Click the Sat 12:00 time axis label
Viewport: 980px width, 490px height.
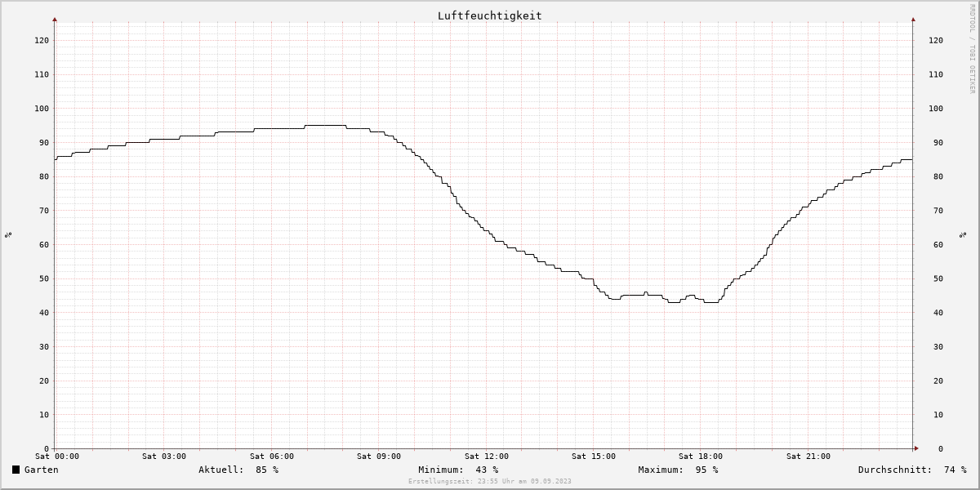tap(487, 457)
